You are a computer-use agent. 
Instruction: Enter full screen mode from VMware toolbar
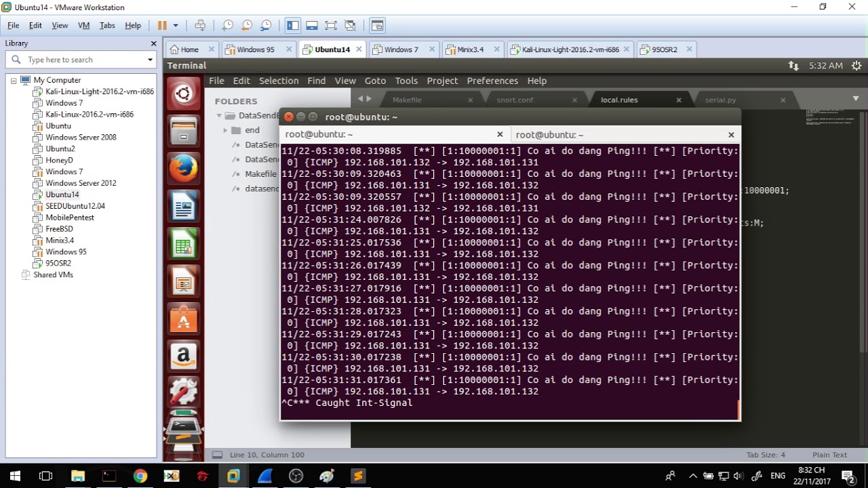[331, 25]
